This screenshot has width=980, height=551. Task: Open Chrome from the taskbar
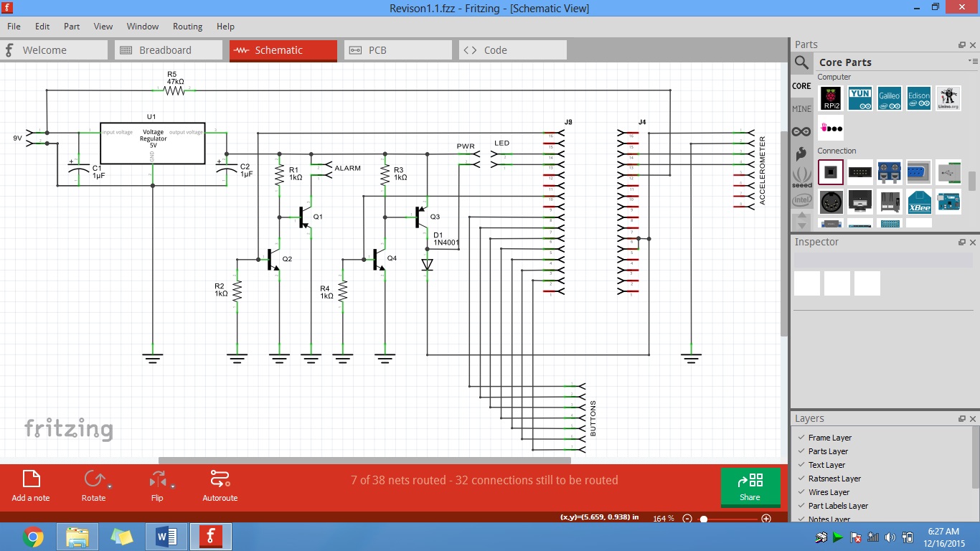(32, 537)
